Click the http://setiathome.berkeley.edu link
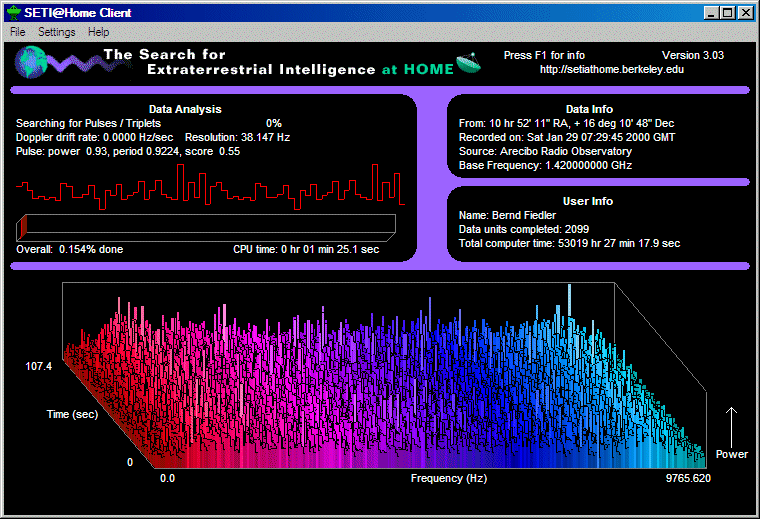Viewport: 760px width, 519px height. tap(612, 69)
